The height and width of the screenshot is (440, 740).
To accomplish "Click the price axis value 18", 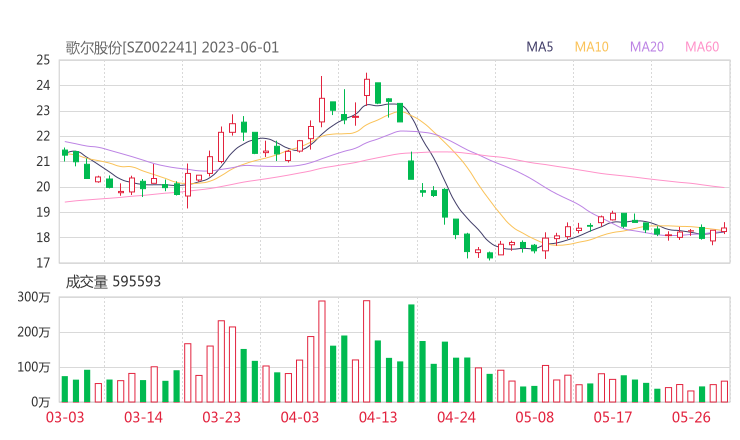I will pos(43,237).
